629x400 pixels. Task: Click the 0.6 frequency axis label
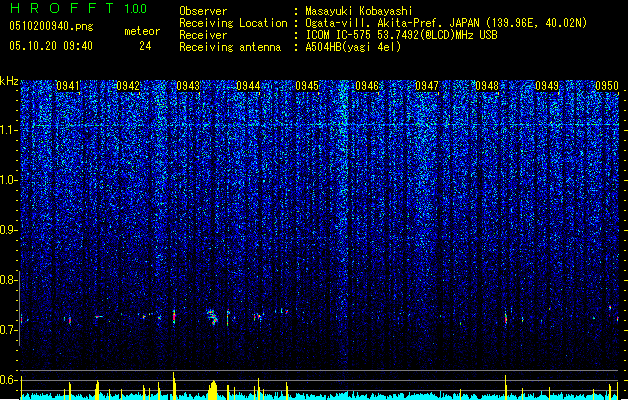coord(9,380)
